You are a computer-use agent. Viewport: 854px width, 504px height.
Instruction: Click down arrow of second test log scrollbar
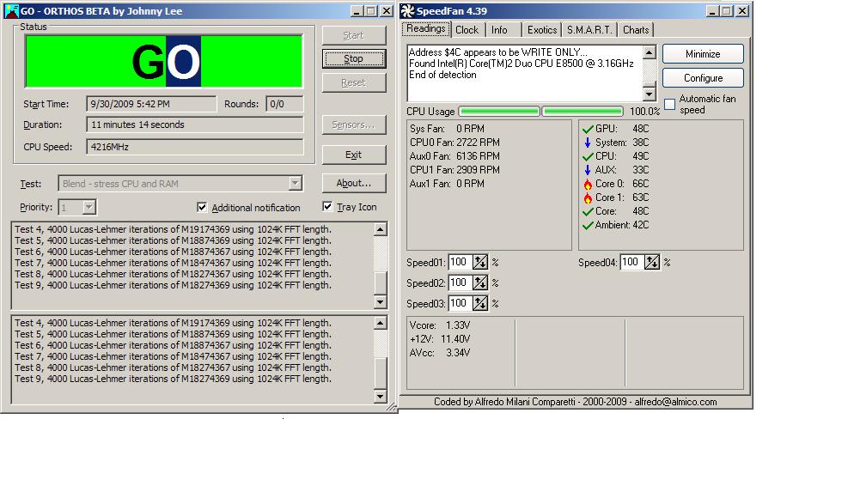tap(381, 396)
